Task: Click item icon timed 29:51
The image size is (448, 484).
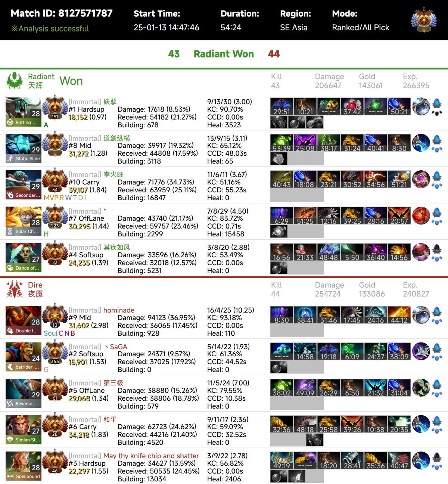Action: [281, 106]
